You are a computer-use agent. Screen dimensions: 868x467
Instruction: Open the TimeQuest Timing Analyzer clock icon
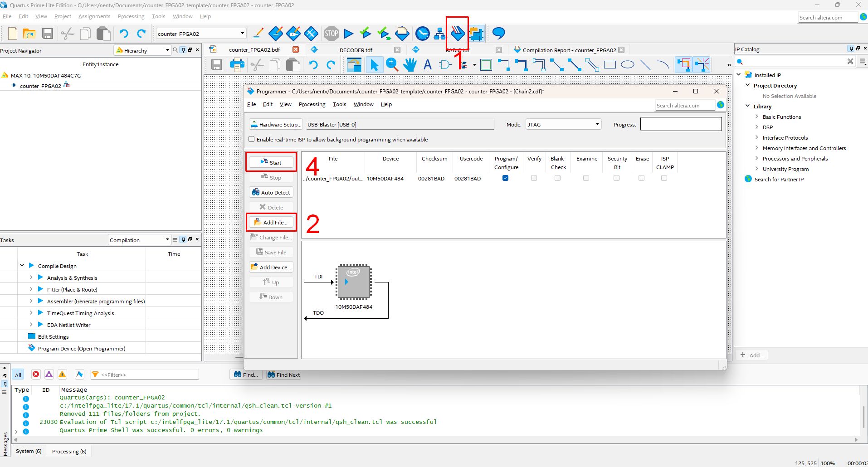pyautogui.click(x=422, y=33)
